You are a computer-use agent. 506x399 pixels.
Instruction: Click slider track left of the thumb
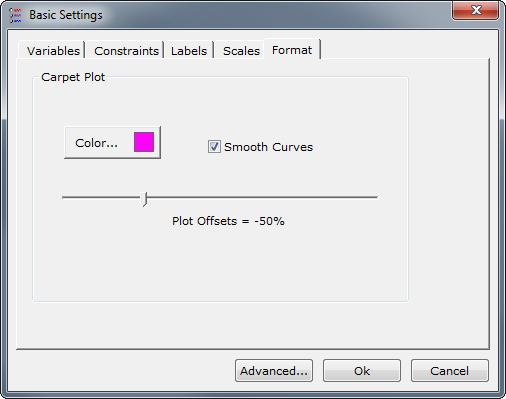click(101, 197)
